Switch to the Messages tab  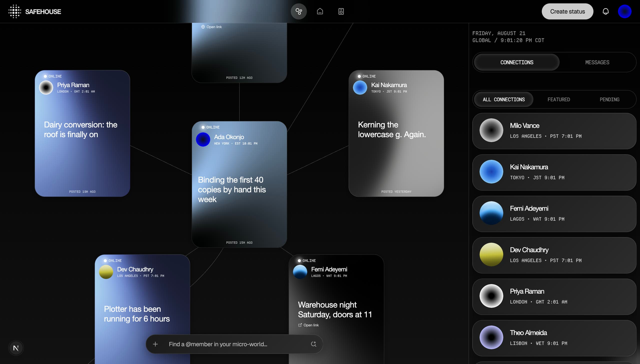[x=597, y=62]
